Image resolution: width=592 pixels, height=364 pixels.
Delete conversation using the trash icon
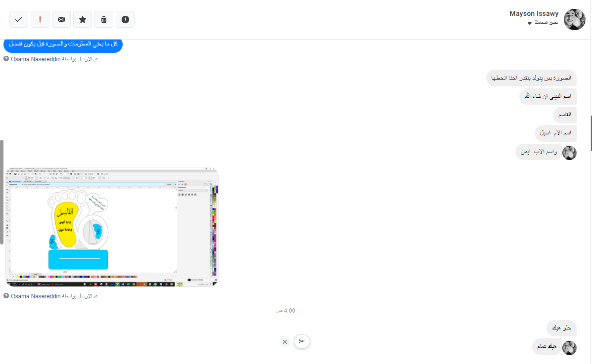tap(104, 19)
